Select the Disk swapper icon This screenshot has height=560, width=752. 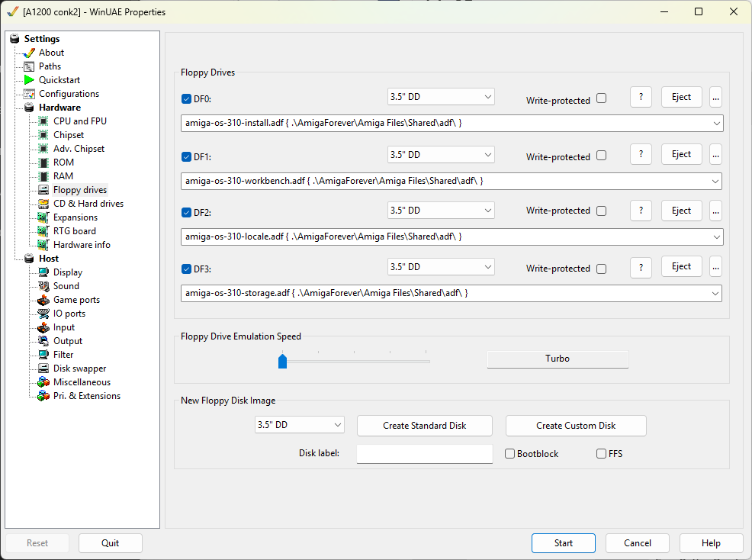(43, 369)
